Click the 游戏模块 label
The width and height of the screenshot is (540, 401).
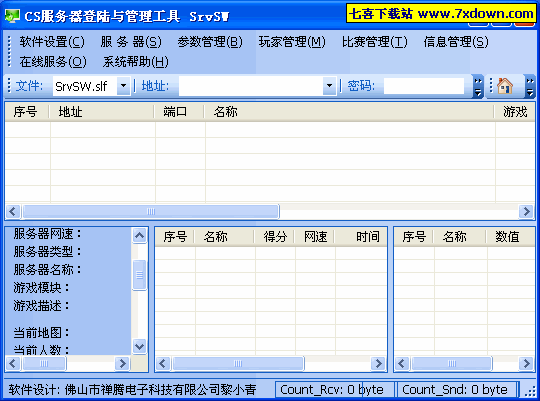tap(41, 288)
